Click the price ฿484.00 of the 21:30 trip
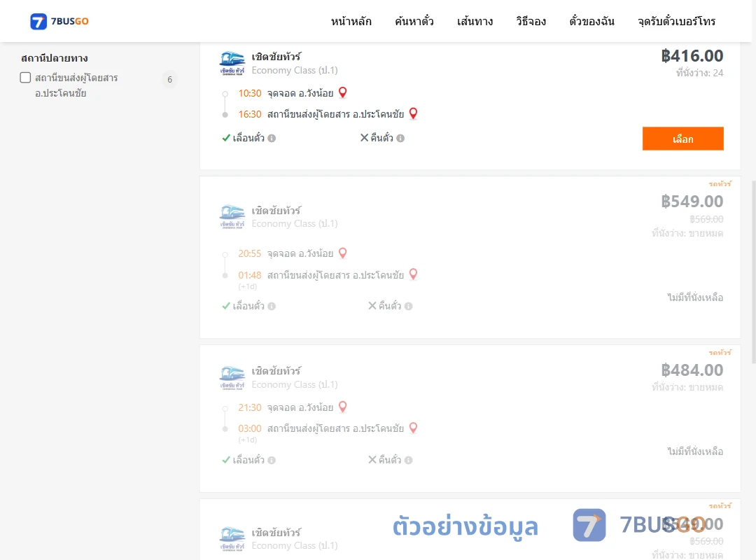The height and width of the screenshot is (560, 756). 692,370
